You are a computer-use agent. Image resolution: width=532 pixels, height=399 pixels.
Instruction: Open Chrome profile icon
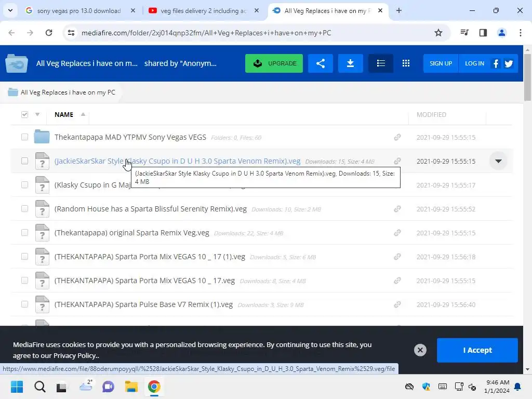501,33
